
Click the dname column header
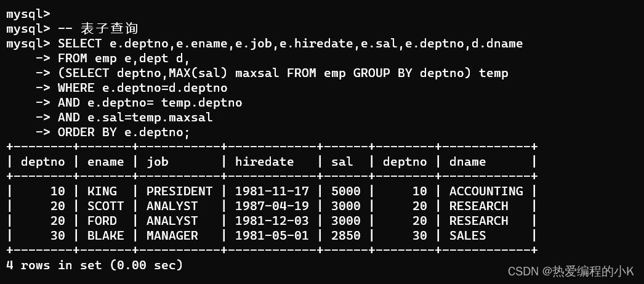pos(467,161)
